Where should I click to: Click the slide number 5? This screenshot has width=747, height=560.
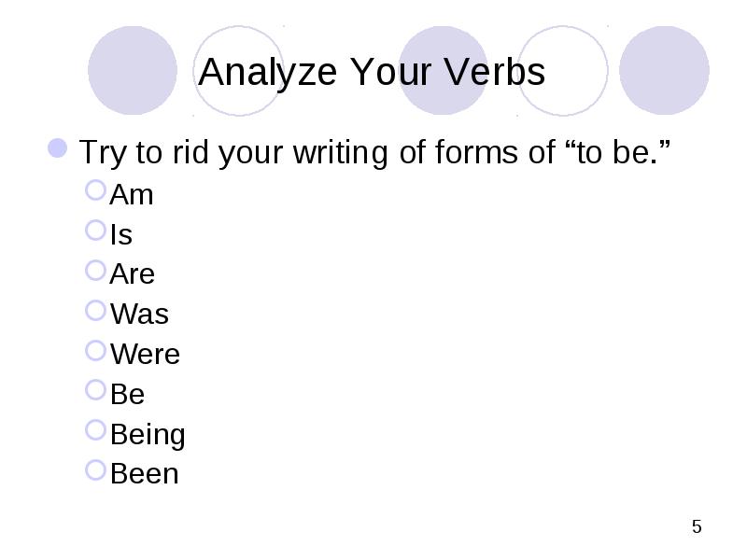click(697, 526)
